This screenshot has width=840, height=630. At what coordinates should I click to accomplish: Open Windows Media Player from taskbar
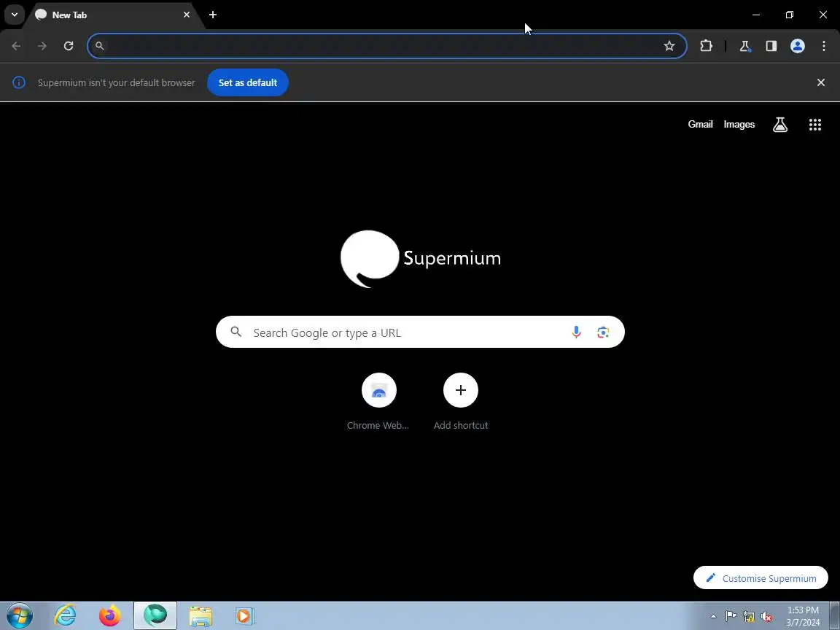244,615
